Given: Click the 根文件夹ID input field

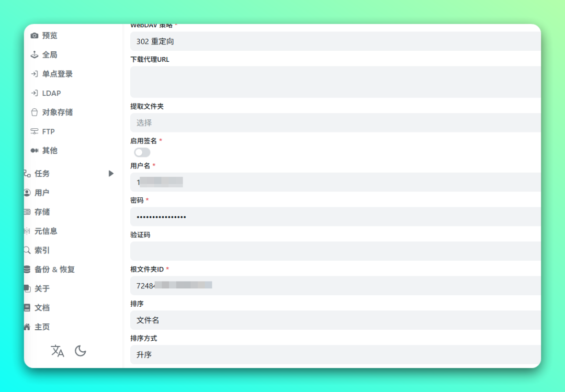Looking at the screenshot, I should tap(335, 286).
